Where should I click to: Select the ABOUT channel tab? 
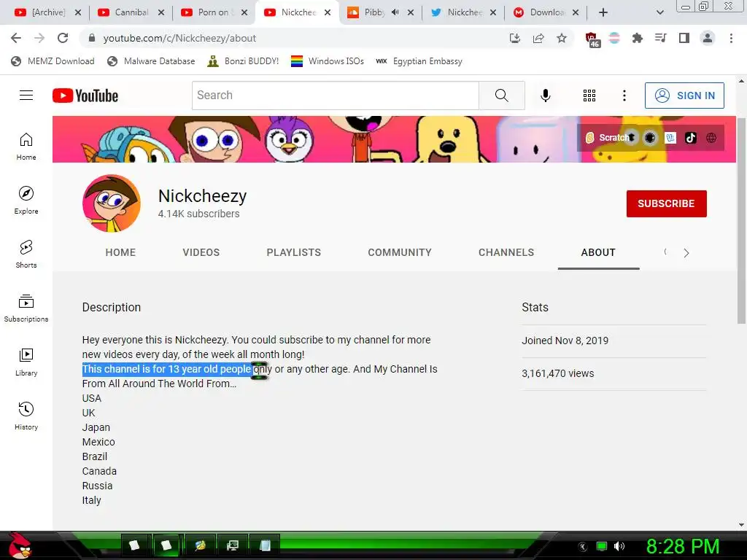coord(598,252)
